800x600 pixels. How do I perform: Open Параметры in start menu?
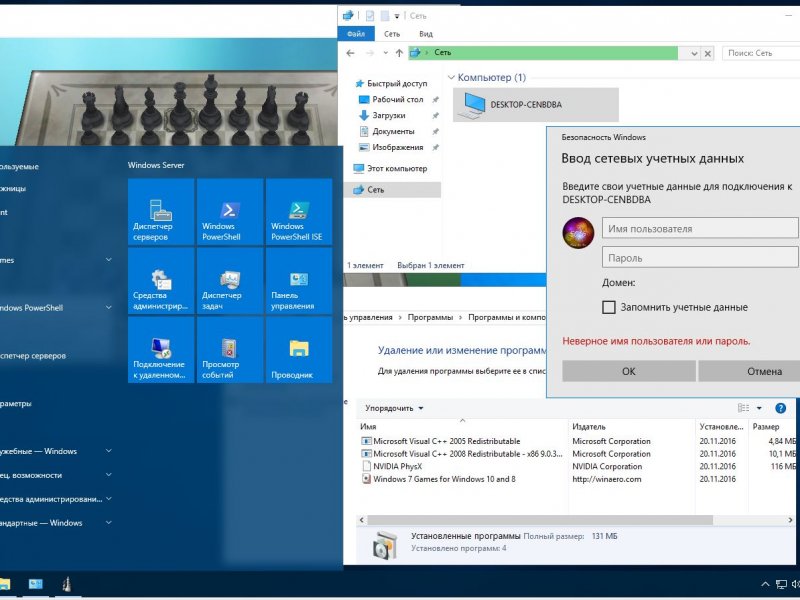pyautogui.click(x=16, y=404)
